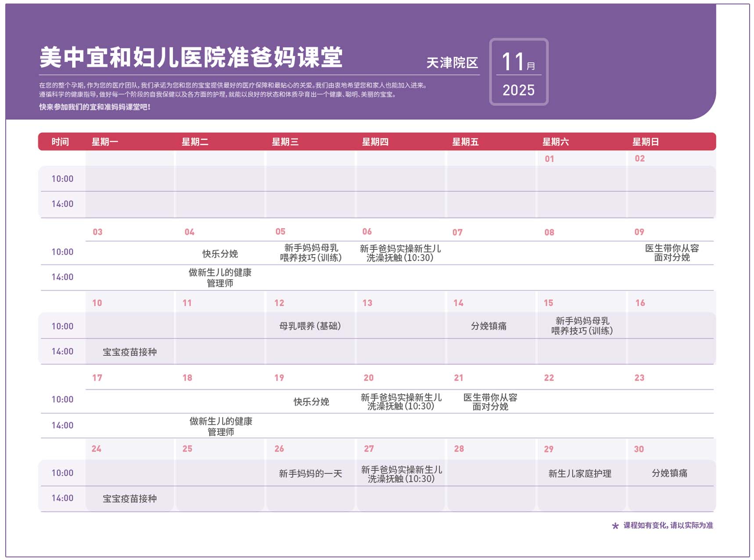Click 医生带你从容面对分娩 on the 9th
Image resolution: width=754 pixels, height=560 pixels.
coord(671,253)
